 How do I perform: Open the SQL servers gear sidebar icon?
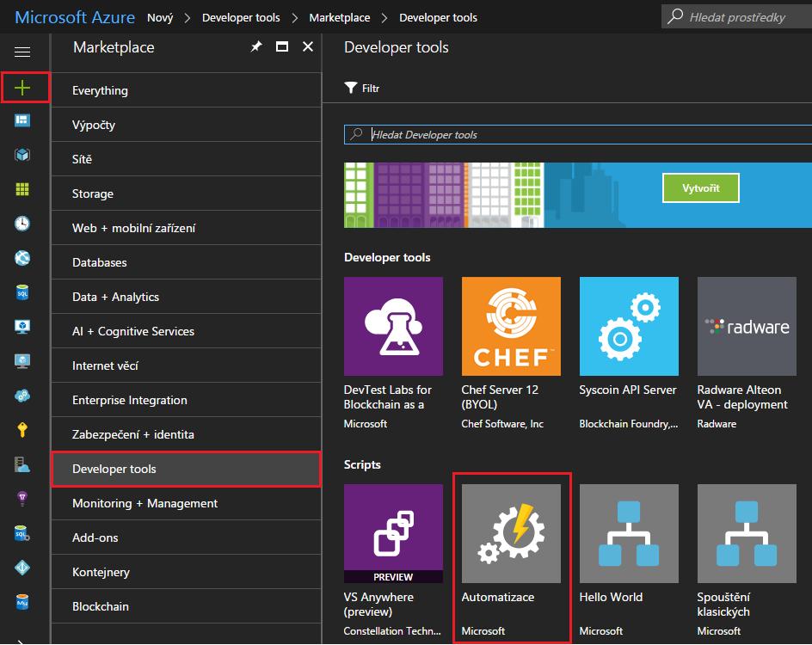(x=22, y=533)
